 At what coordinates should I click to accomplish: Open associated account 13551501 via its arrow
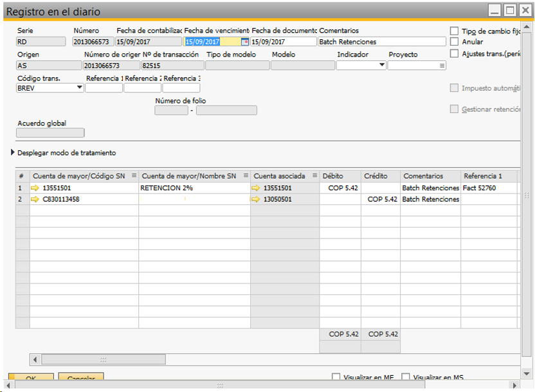(257, 188)
